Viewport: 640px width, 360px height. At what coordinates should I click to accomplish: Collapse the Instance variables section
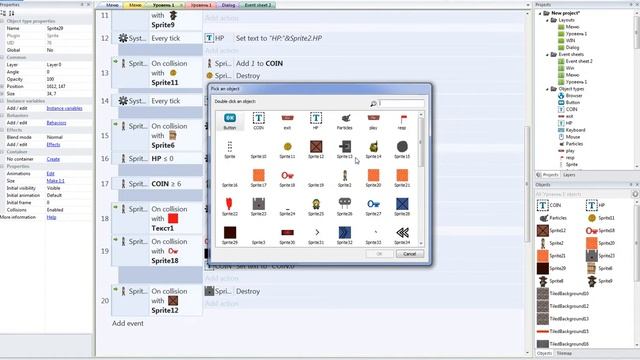coord(2,101)
